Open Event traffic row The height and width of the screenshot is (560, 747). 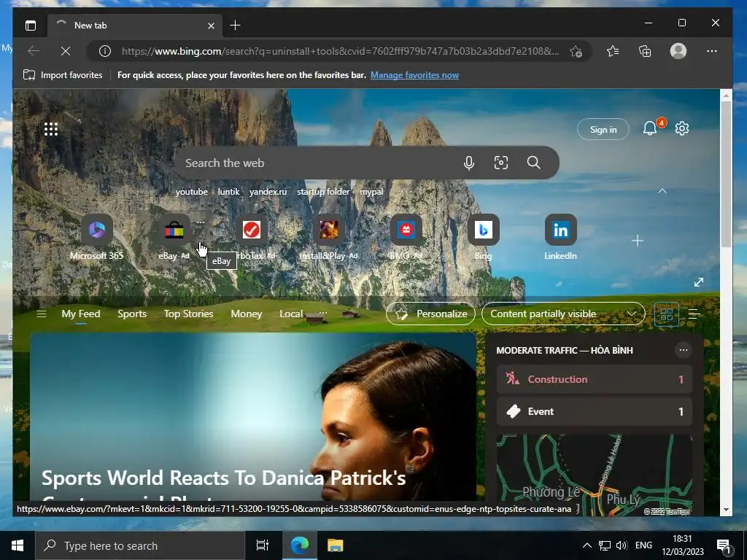[x=594, y=411]
